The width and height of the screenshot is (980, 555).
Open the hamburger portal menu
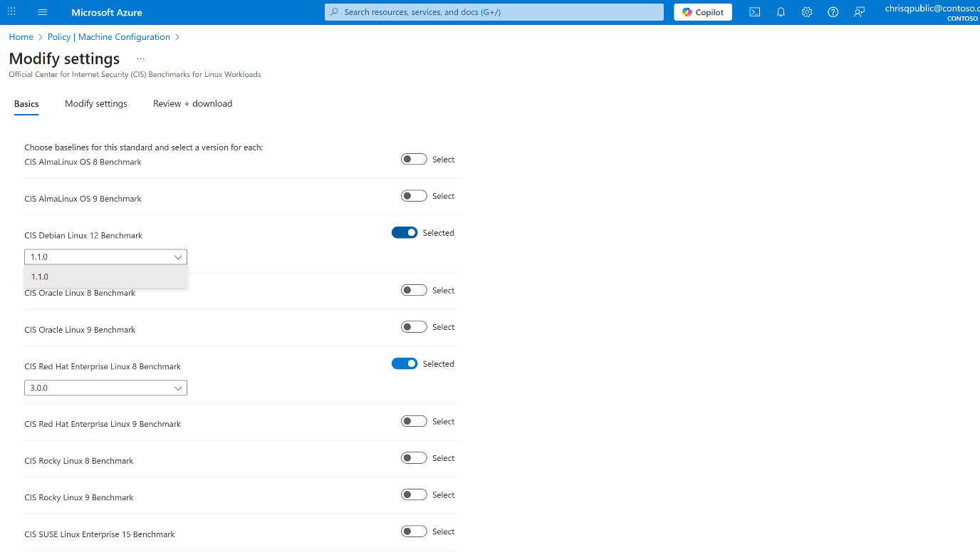pyautogui.click(x=43, y=12)
